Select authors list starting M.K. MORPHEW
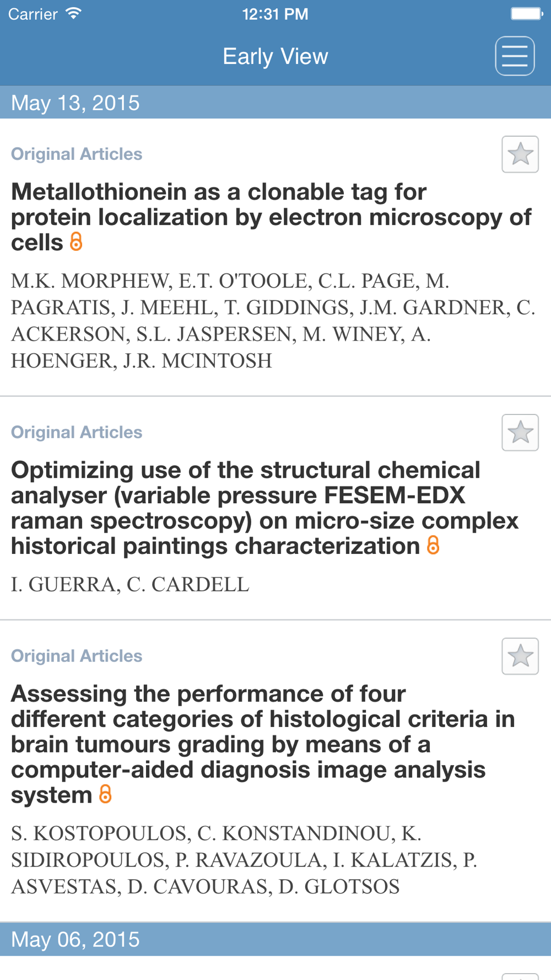 (x=273, y=321)
